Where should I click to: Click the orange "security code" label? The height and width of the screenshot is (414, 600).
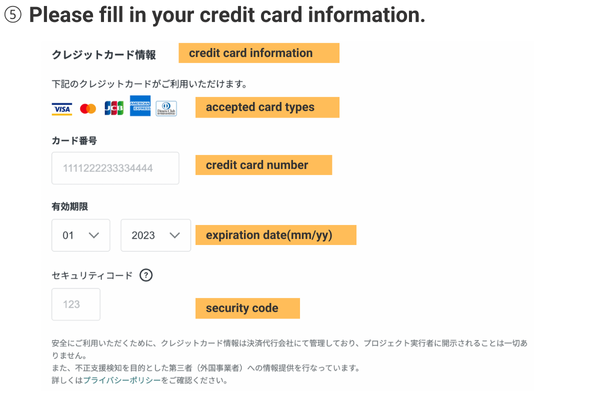(x=247, y=308)
